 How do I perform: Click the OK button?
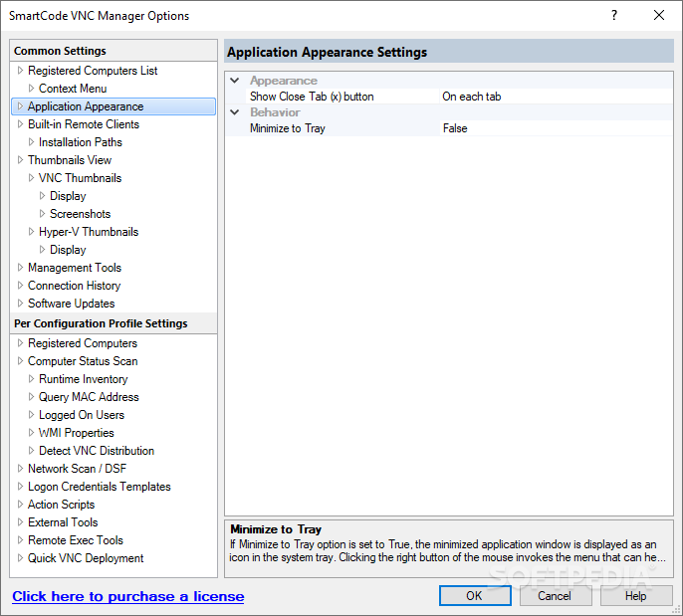click(x=475, y=595)
